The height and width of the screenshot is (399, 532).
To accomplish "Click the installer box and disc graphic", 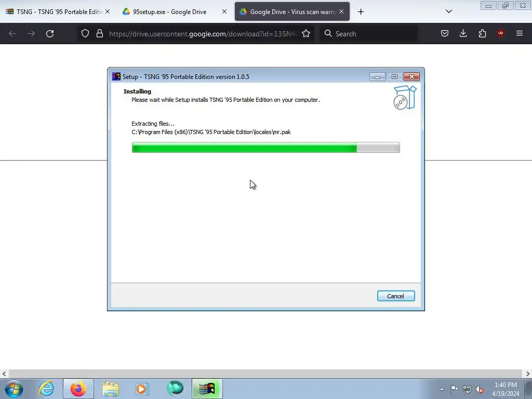I will click(405, 98).
